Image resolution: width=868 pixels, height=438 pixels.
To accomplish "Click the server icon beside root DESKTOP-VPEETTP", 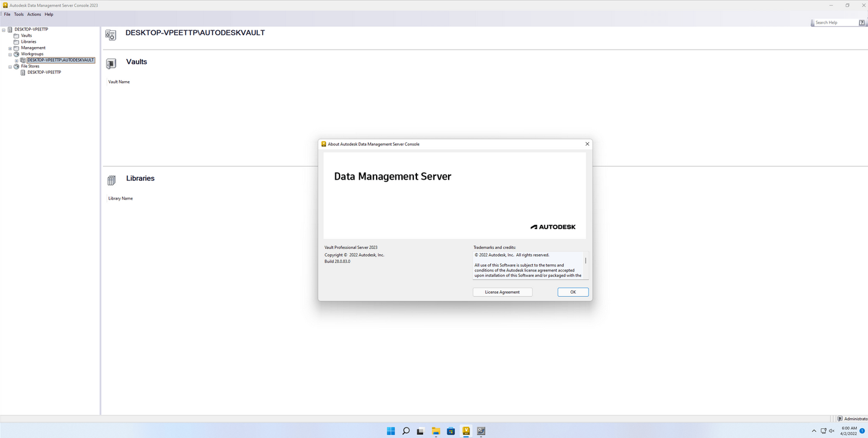I will click(x=10, y=29).
